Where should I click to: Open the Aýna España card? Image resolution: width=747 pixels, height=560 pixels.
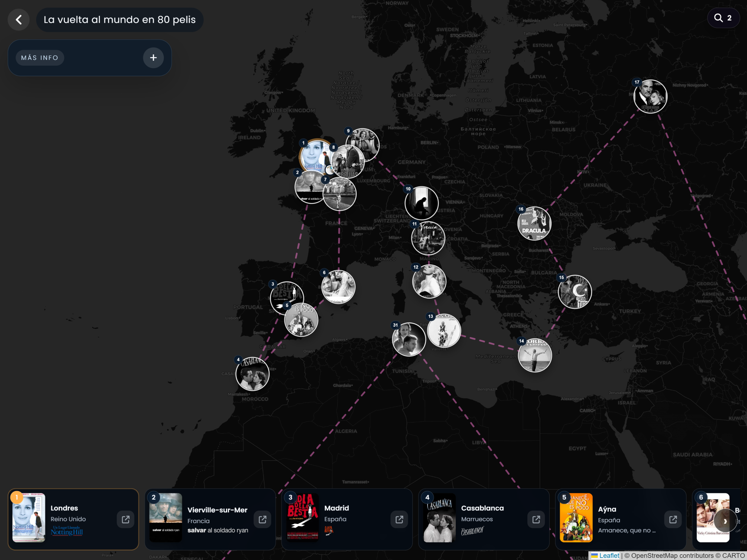(x=620, y=519)
